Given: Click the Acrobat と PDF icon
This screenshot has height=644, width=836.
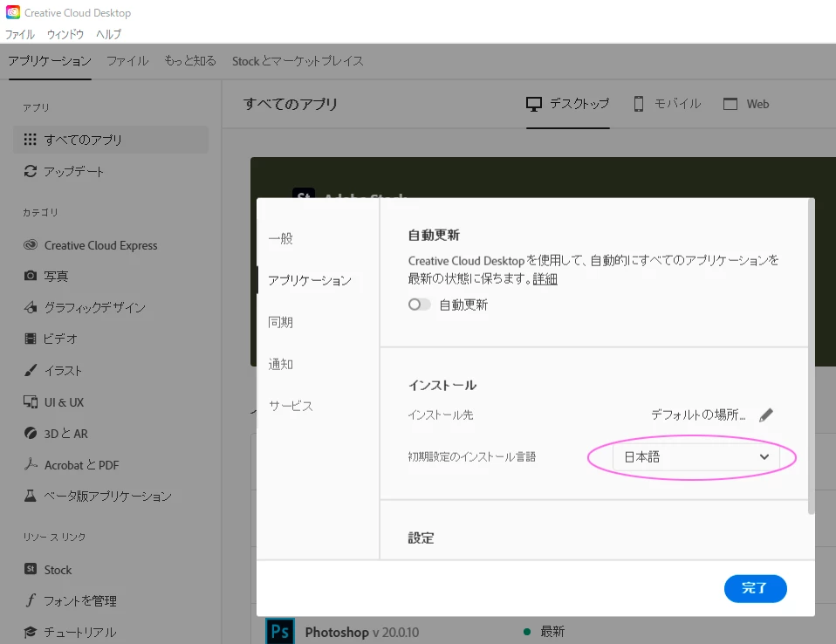Looking at the screenshot, I should tap(31, 464).
